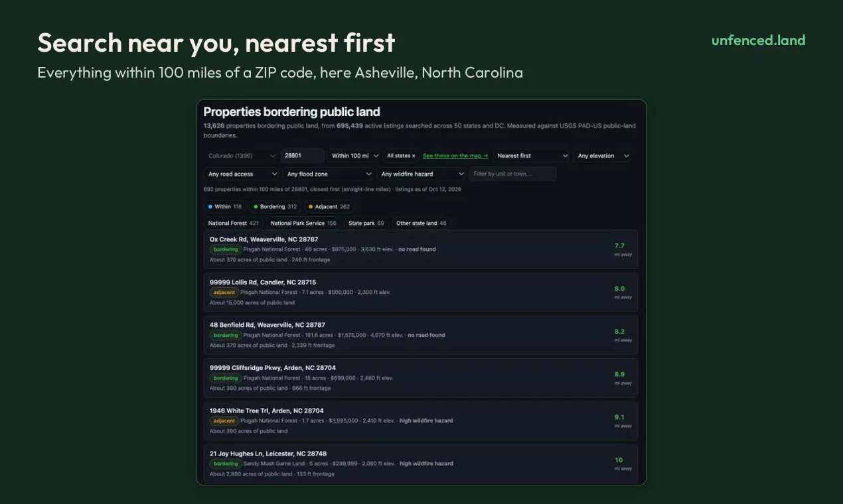843x504 pixels.
Task: Open the 21 Joy Hughes Ln listing
Action: coord(421,464)
